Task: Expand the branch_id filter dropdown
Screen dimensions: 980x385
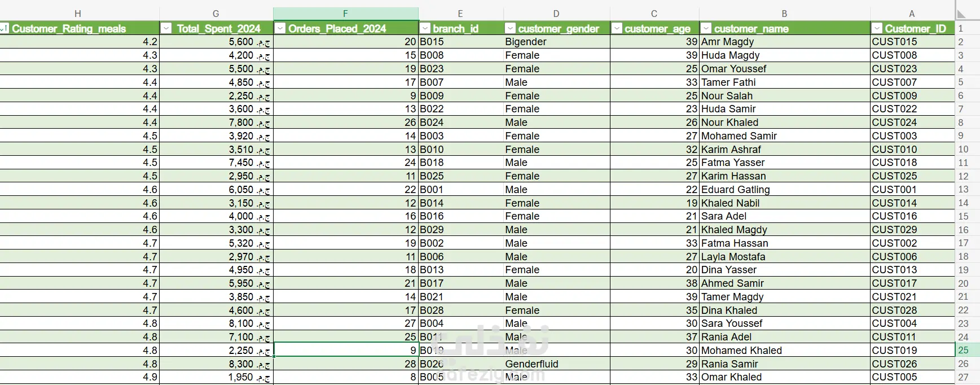Action: [425, 28]
